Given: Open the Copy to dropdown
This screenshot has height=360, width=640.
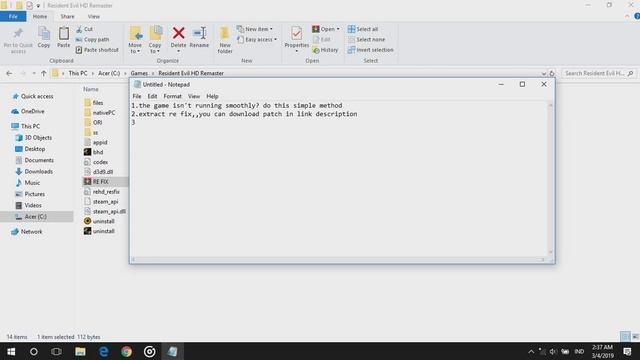Looking at the screenshot, I should (155, 40).
